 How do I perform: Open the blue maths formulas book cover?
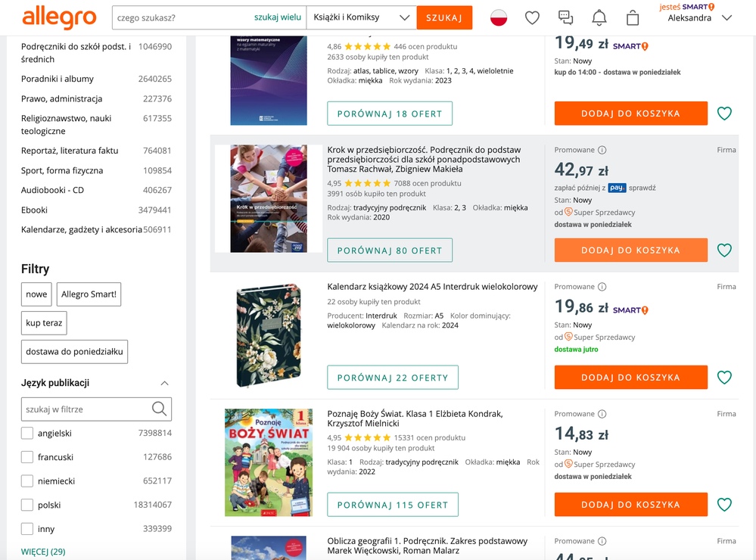(x=269, y=80)
